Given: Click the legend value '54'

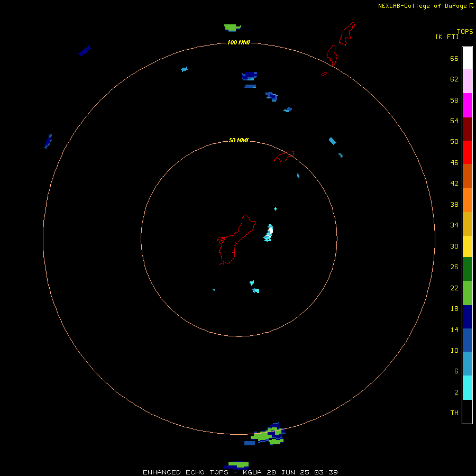Looking at the screenshot, I should (x=454, y=121).
